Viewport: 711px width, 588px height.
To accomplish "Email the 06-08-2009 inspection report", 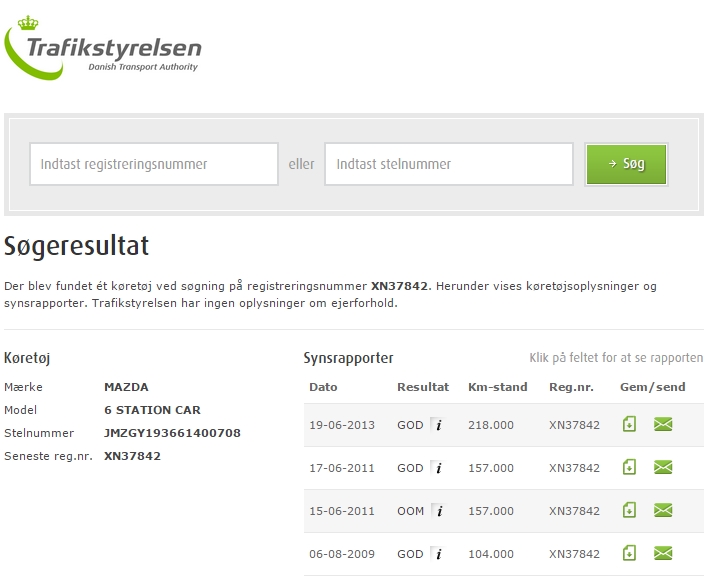I will (x=662, y=553).
